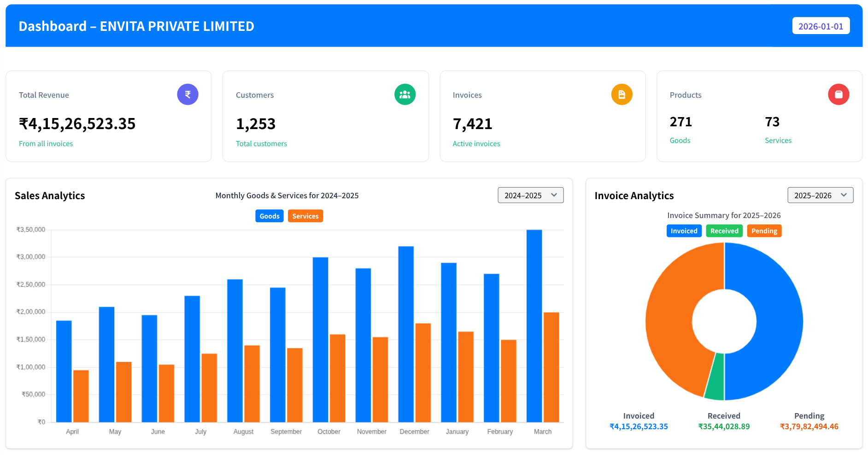The height and width of the screenshot is (455, 868).
Task: Click the July Goods blue bar
Action: [x=192, y=359]
